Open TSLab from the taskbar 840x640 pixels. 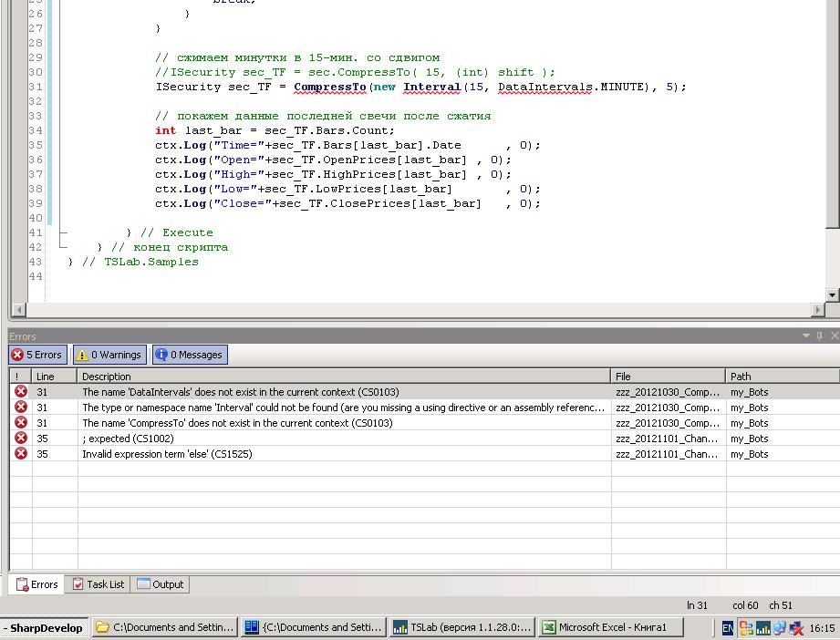(x=461, y=627)
